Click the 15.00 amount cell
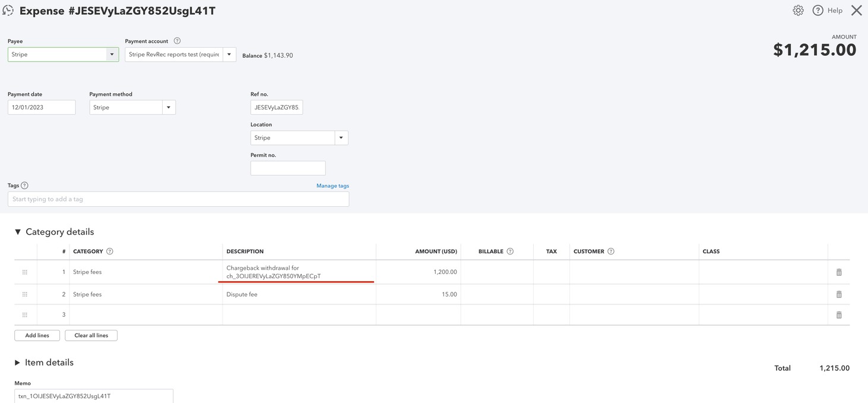 click(x=419, y=294)
